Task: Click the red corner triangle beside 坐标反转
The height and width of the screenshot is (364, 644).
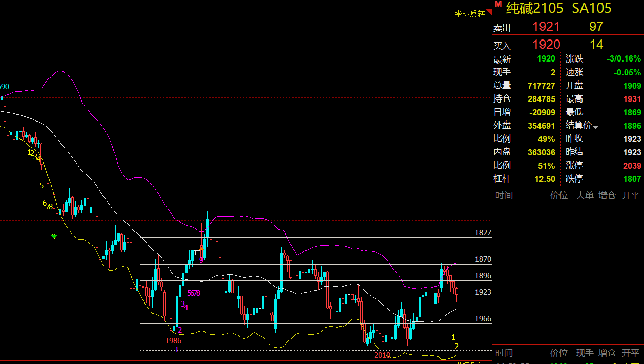Action: [x=488, y=12]
